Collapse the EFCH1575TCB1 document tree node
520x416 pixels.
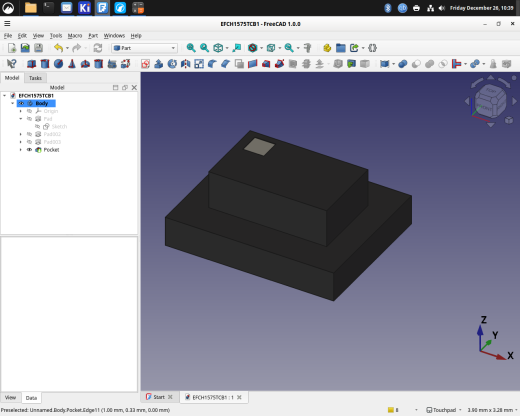pyautogui.click(x=5, y=96)
